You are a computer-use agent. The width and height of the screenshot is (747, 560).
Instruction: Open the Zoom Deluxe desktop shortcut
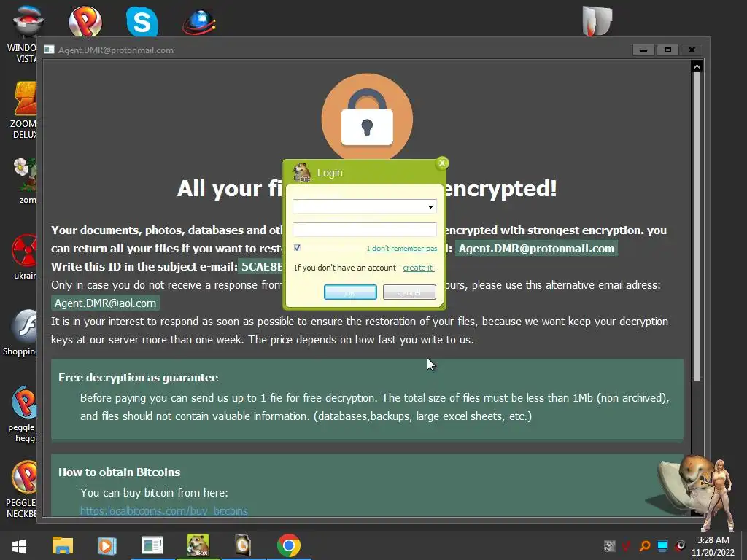[x=24, y=109]
